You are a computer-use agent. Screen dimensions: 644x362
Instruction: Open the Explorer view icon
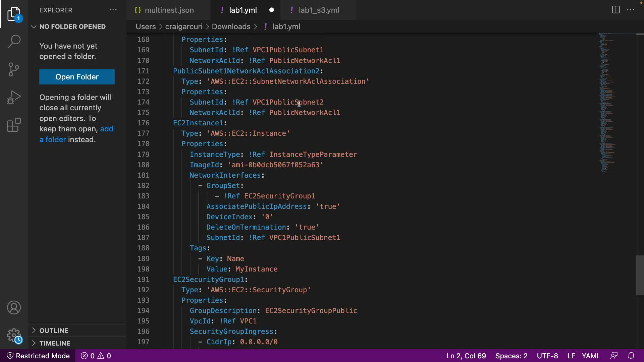[x=14, y=14]
